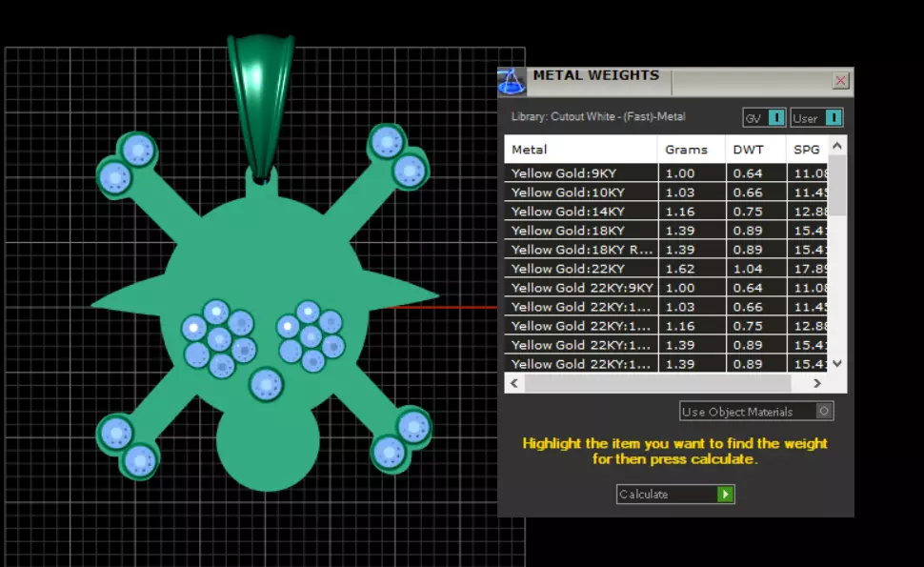Click the green Calculate play button
The height and width of the screenshot is (567, 924).
point(725,494)
